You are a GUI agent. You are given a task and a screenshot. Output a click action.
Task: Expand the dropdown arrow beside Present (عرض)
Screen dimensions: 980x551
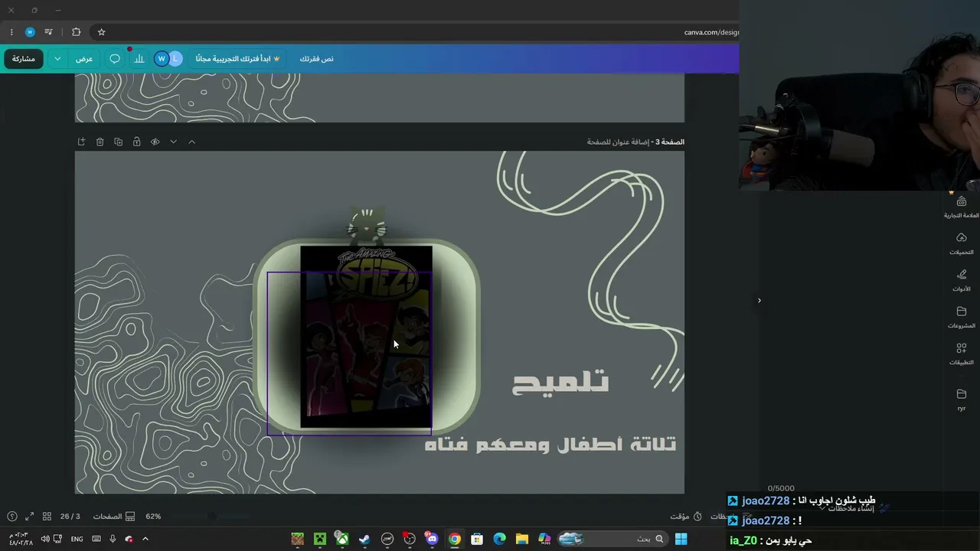point(57,59)
